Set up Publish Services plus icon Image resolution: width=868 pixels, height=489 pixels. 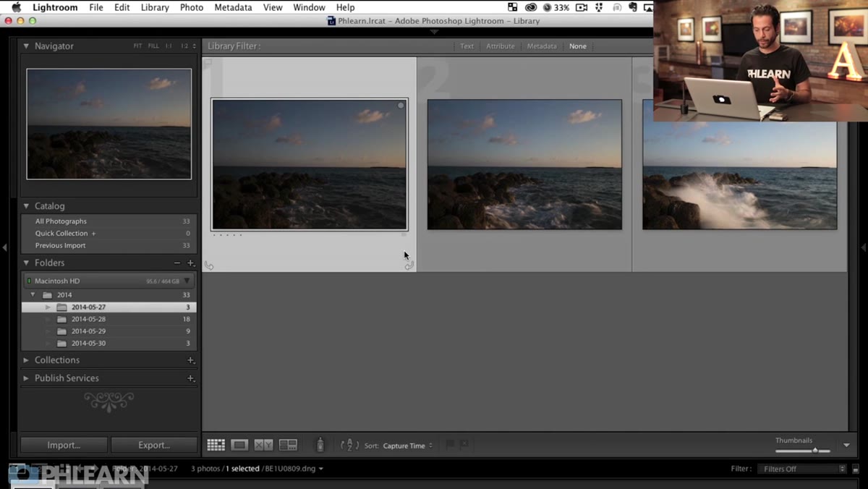tap(191, 378)
